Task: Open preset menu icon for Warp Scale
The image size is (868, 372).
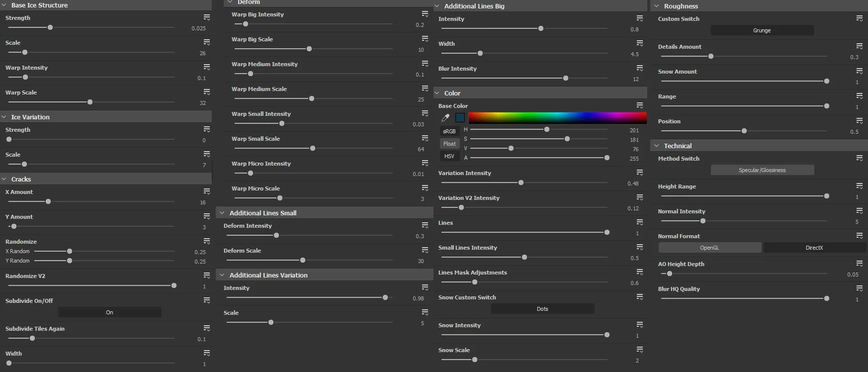Action: [x=207, y=92]
